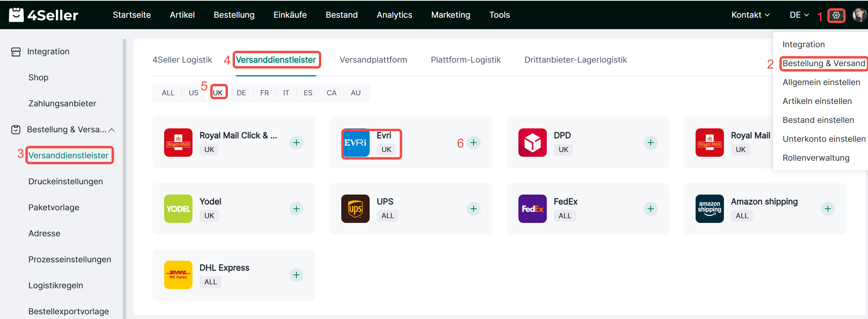Open the settings gear icon
Viewport: 868px width, 319px height.
point(836,15)
